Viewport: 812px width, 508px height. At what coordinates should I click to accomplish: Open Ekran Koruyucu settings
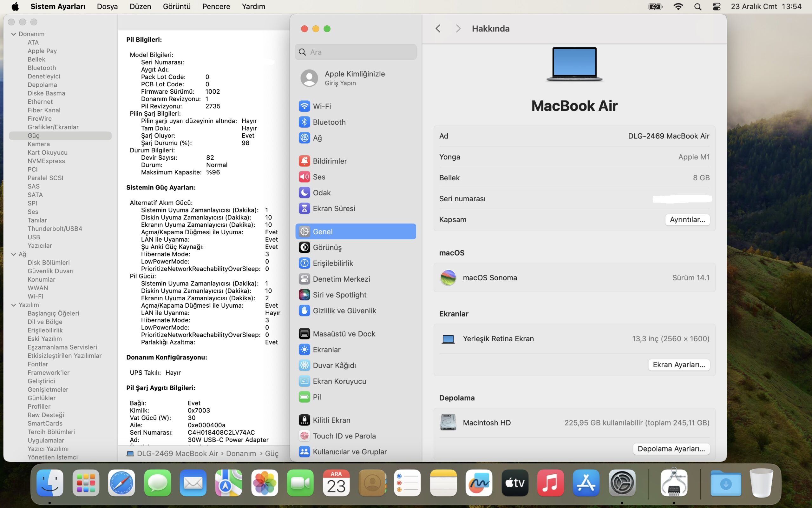click(355, 381)
